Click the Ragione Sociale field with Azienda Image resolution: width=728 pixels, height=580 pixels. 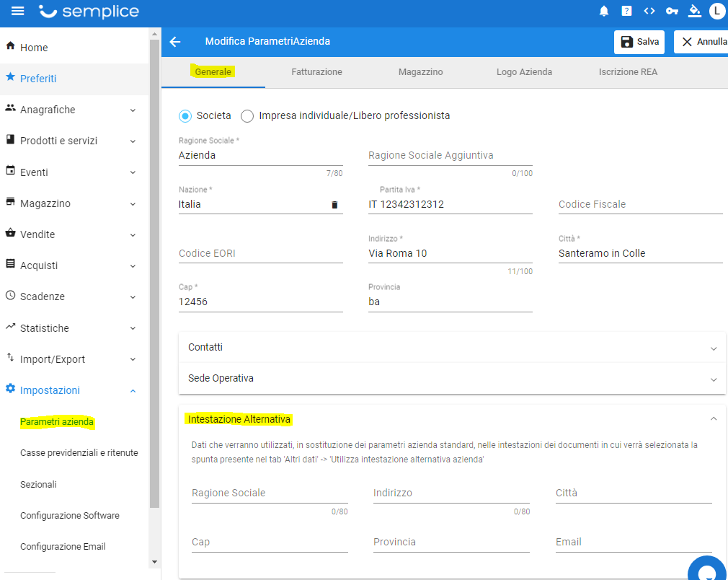click(x=260, y=156)
